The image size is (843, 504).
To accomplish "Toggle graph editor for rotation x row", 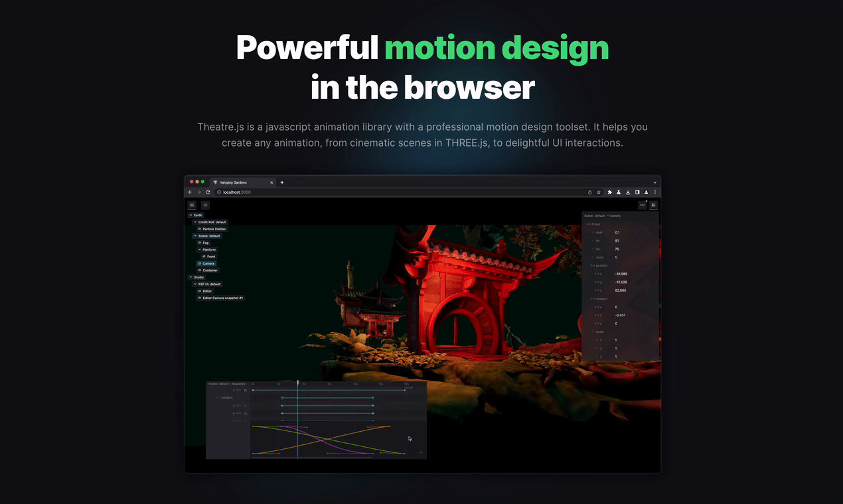I will click(246, 406).
